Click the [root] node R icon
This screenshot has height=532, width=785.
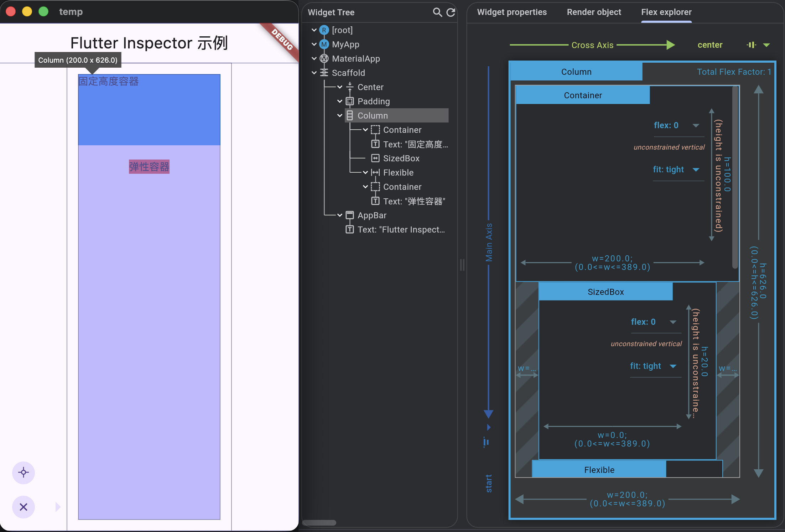pos(324,30)
